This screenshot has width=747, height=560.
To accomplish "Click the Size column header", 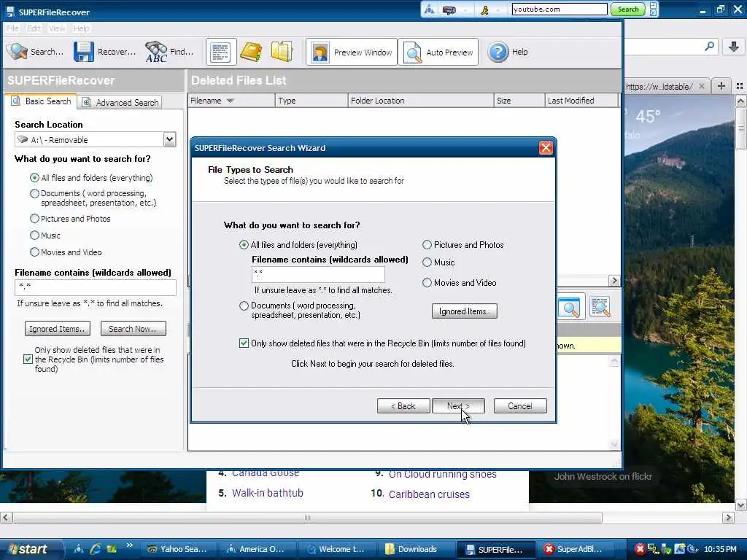I will point(519,101).
